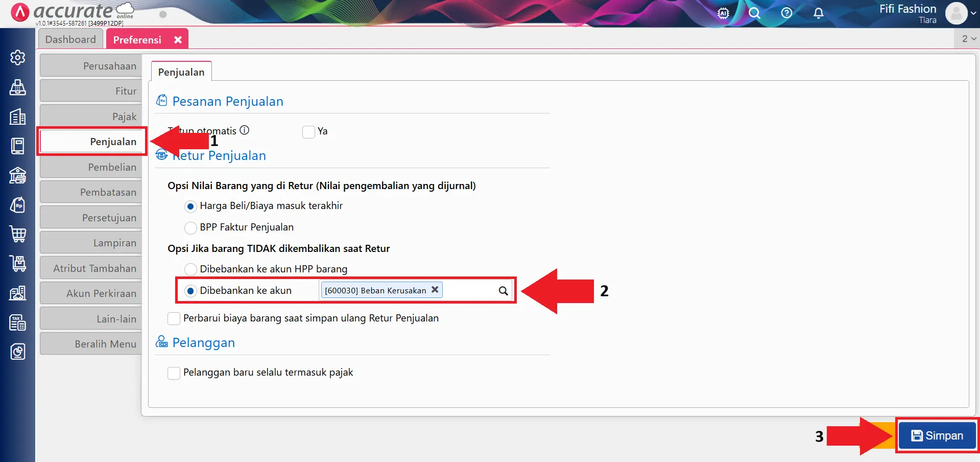The width and height of the screenshot is (980, 462).
Task: Click the account input field for Dibebankan ke akun
Action: point(469,291)
